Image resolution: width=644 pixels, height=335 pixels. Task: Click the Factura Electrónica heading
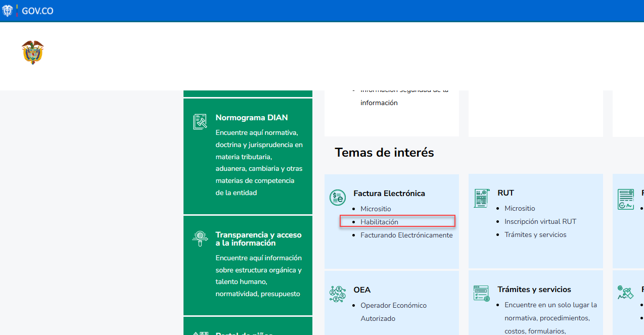point(389,194)
